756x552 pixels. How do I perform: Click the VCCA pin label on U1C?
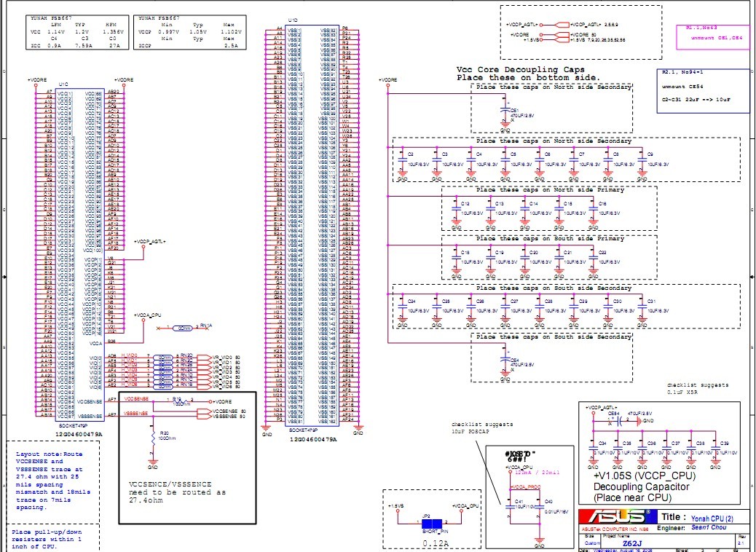point(96,343)
